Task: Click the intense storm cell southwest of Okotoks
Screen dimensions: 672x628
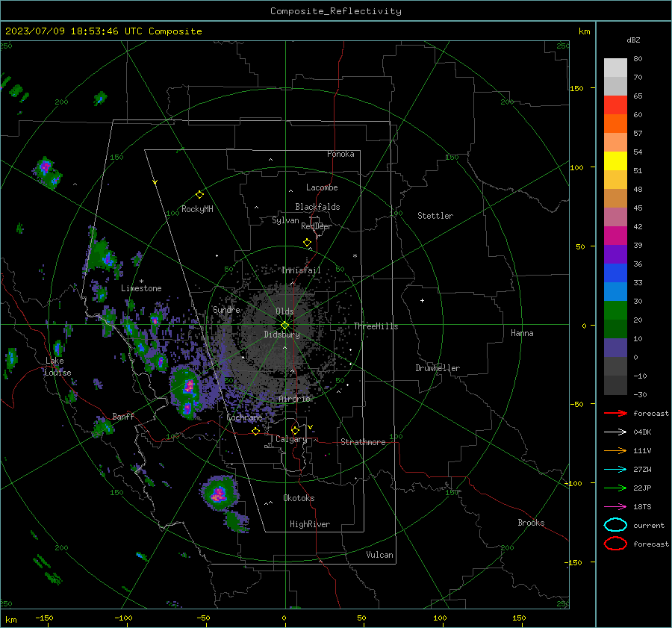Action: click(x=219, y=492)
